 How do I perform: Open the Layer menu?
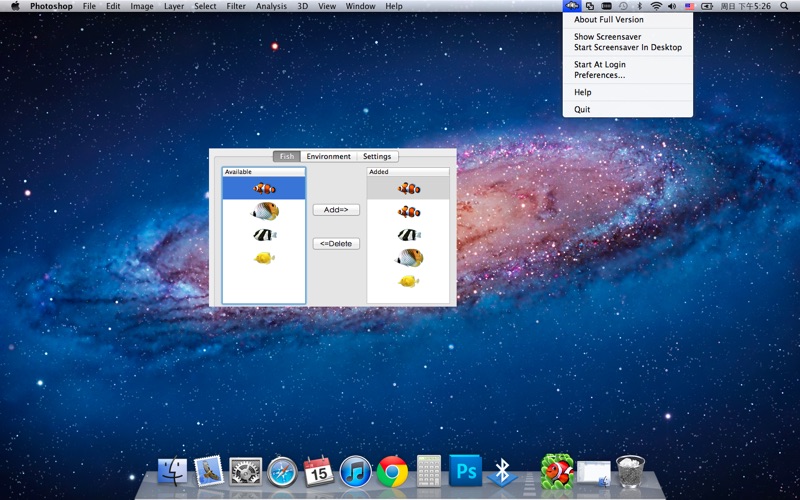pos(174,6)
